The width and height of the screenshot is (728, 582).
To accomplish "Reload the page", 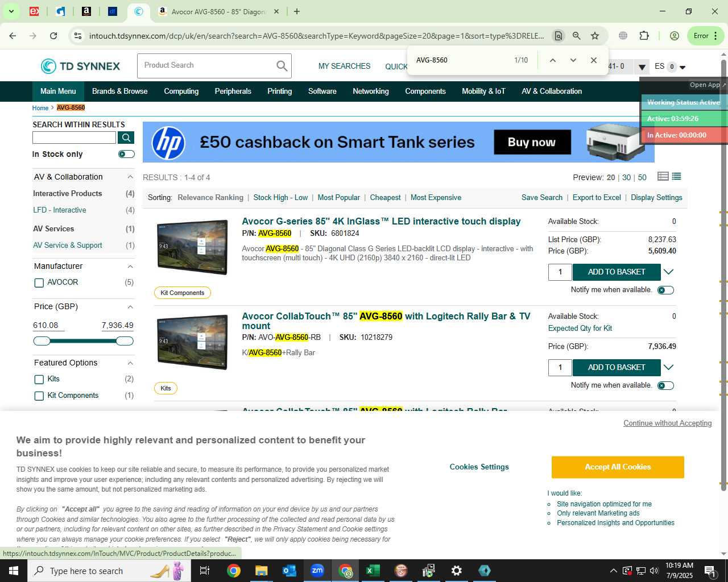I will coord(53,36).
